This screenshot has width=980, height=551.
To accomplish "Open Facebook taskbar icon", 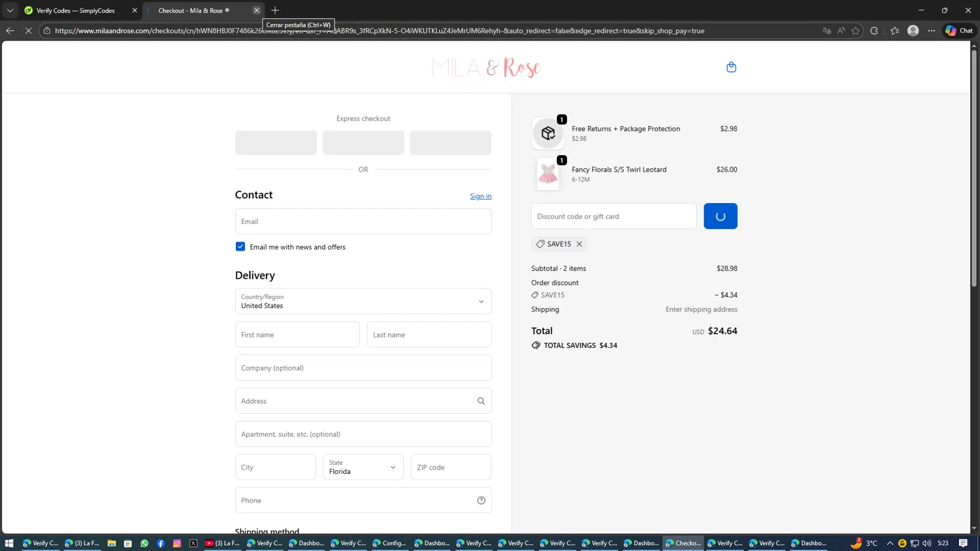I will pyautogui.click(x=161, y=543).
